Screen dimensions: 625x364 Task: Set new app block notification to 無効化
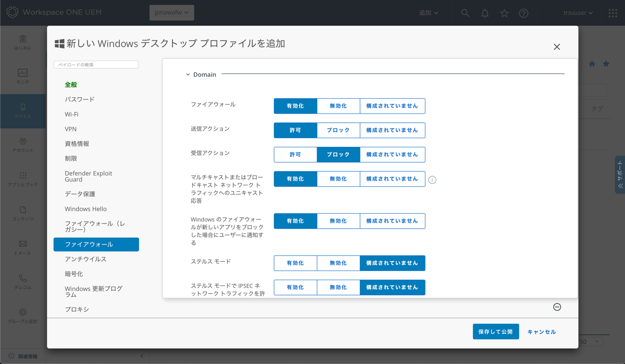pos(338,221)
